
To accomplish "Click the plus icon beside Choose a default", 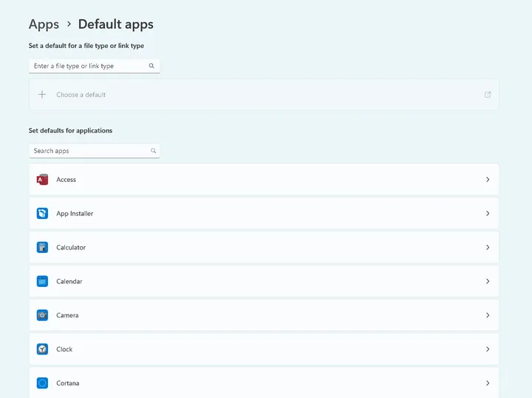I will pyautogui.click(x=42, y=95).
